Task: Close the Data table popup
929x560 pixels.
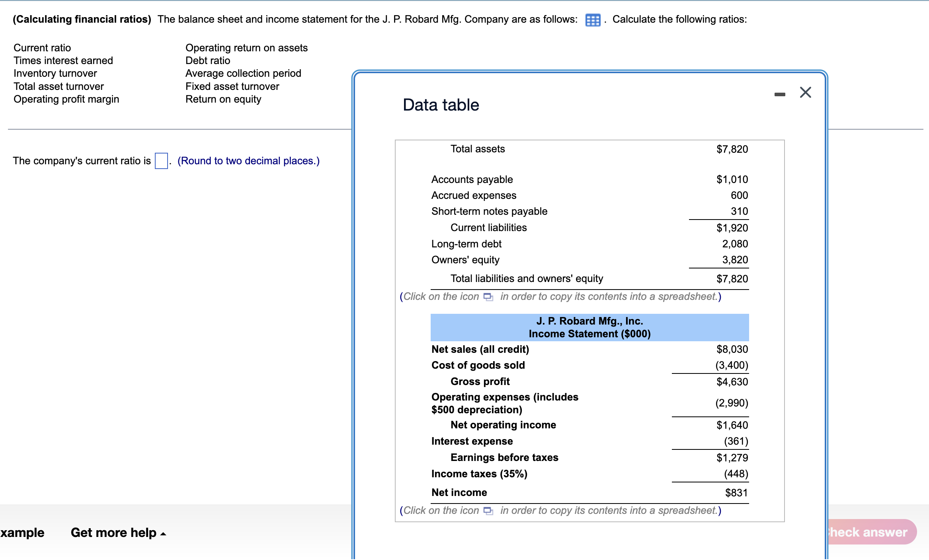Action: click(805, 92)
